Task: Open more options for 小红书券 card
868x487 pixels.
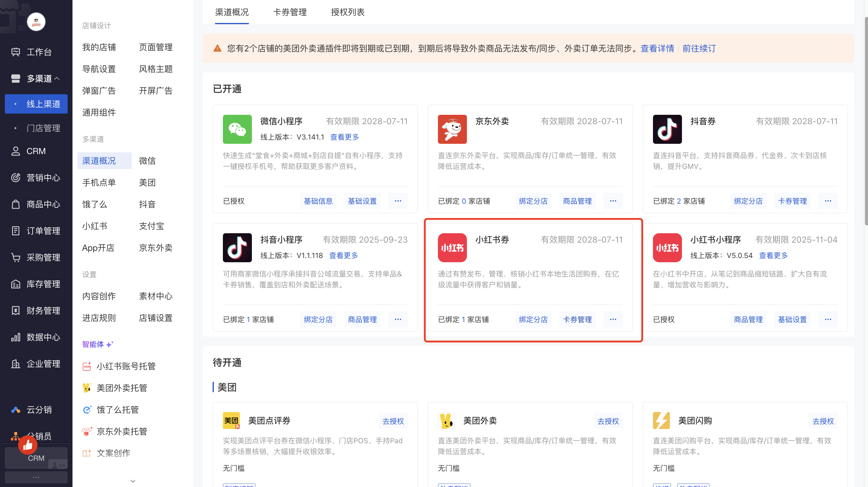Action: 612,319
